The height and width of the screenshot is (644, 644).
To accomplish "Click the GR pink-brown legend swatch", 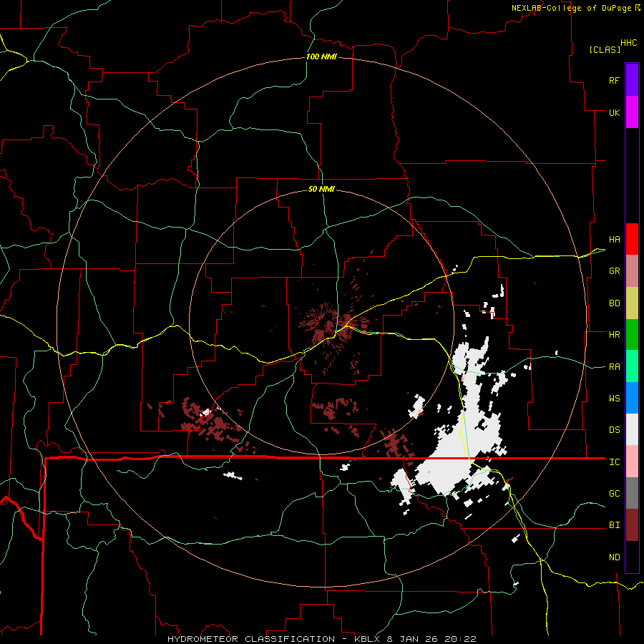I will pyautogui.click(x=632, y=271).
